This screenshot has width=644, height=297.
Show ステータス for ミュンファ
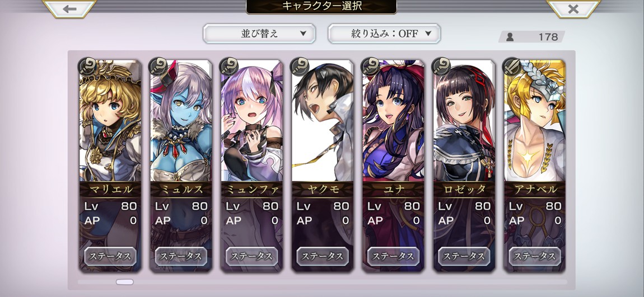coord(252,256)
